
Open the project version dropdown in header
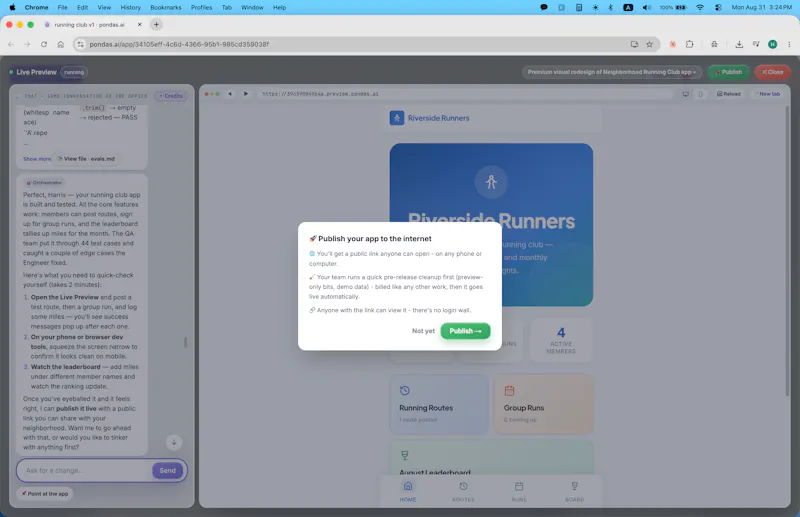[611, 72]
